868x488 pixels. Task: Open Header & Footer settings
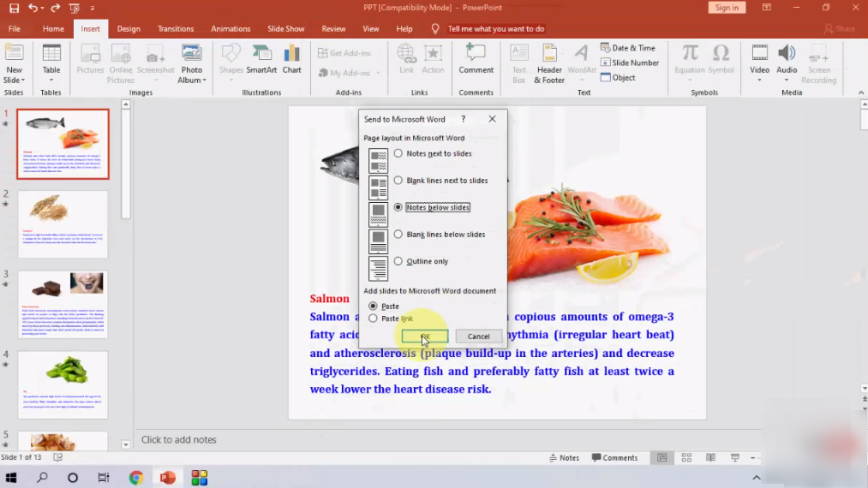[549, 63]
